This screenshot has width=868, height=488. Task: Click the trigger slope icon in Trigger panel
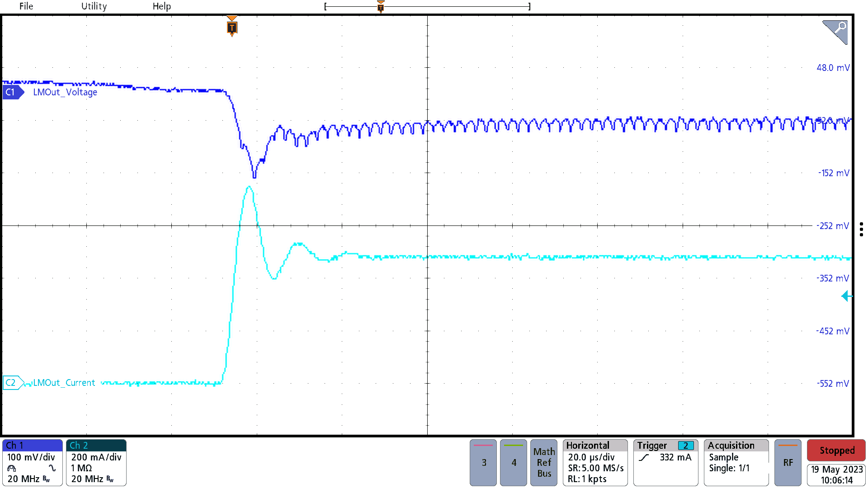pos(644,457)
